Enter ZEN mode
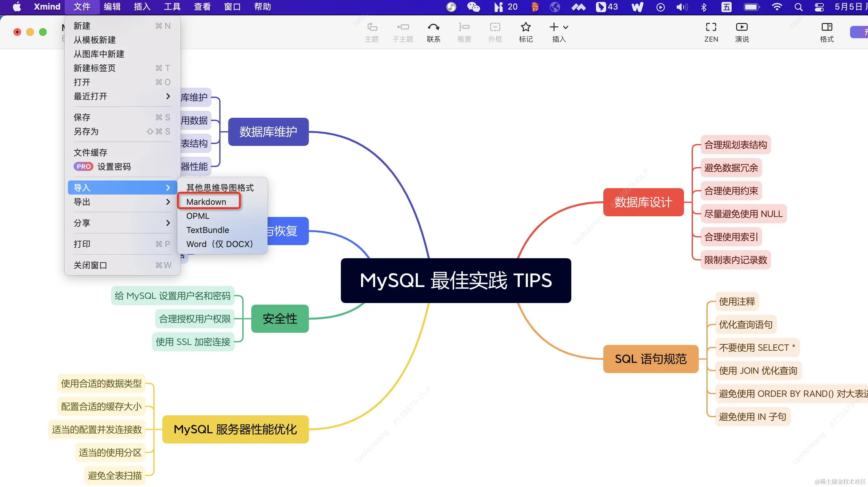This screenshot has width=868, height=487. click(711, 32)
